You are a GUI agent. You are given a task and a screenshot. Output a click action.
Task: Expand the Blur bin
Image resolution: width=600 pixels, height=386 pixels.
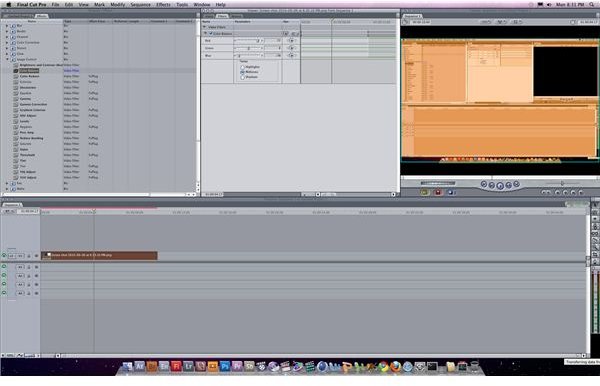pos(7,26)
